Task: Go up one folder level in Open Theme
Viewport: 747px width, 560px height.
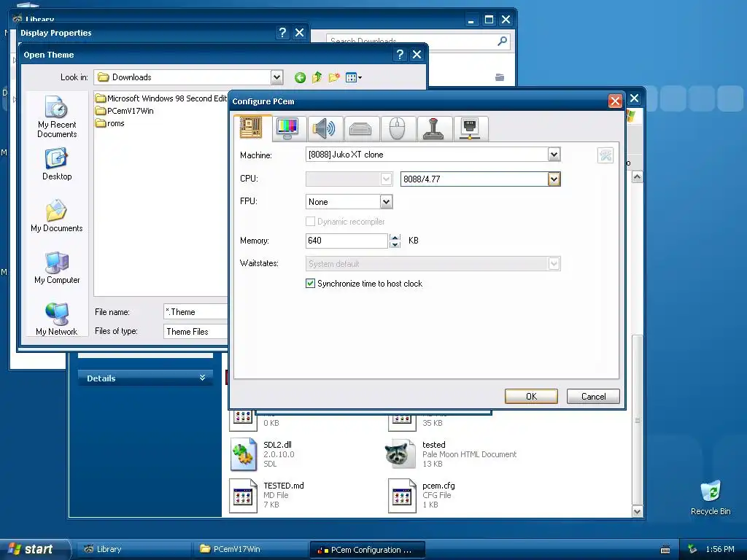Action: (x=317, y=77)
